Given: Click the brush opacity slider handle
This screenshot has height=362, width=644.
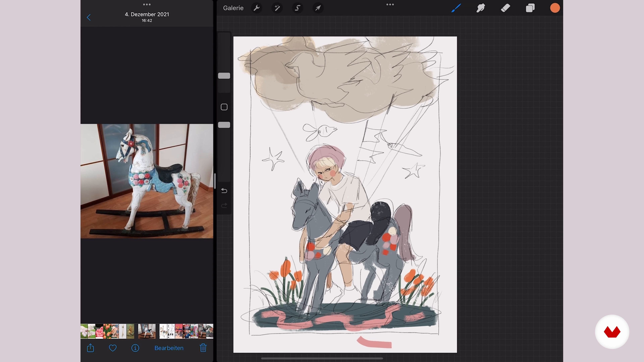Looking at the screenshot, I should click(224, 125).
